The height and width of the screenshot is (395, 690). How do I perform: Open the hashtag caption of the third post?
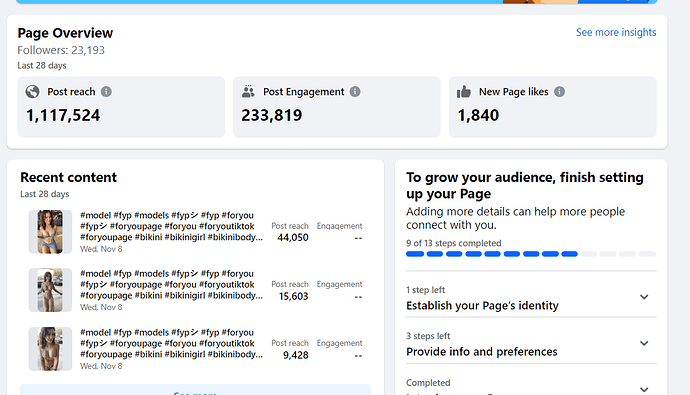click(x=172, y=343)
